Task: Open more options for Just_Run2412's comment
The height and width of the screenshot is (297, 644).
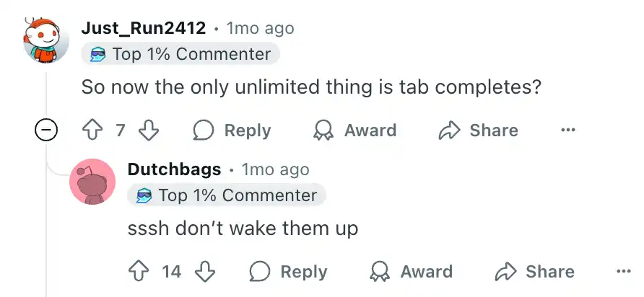Action: tap(567, 130)
